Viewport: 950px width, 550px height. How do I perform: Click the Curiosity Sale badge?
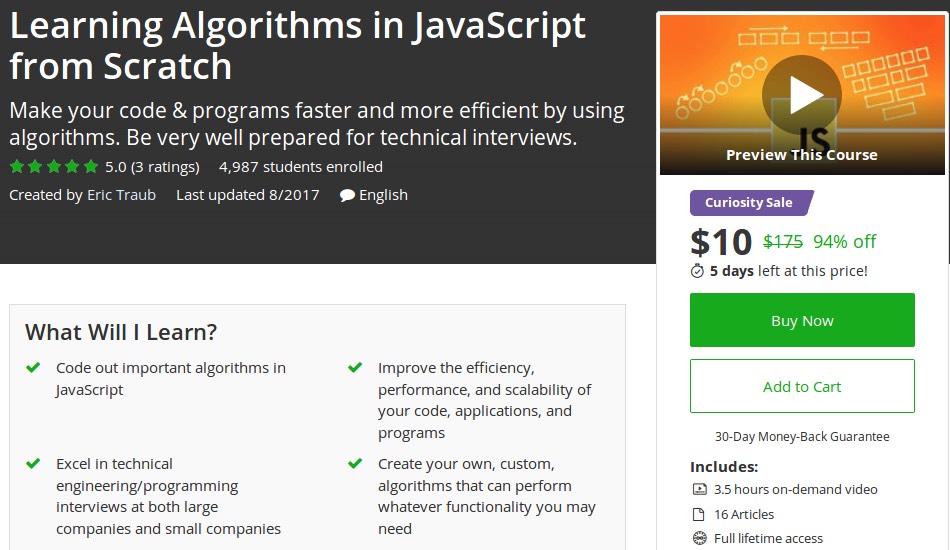pyautogui.click(x=749, y=203)
